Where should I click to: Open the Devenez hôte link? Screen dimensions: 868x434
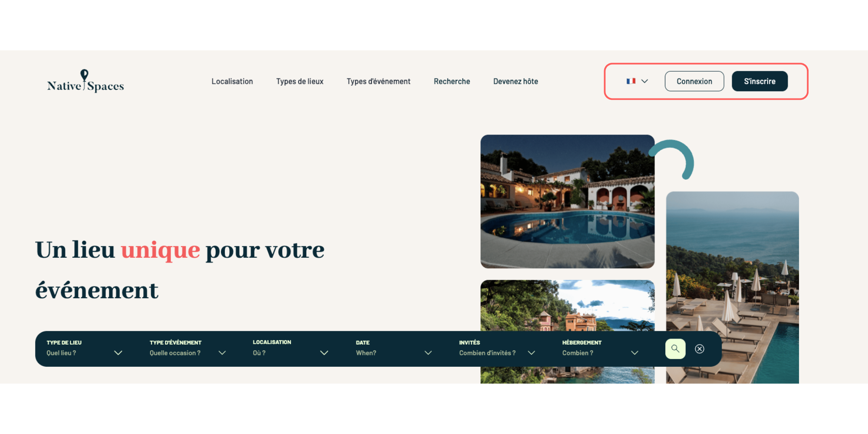tap(516, 81)
